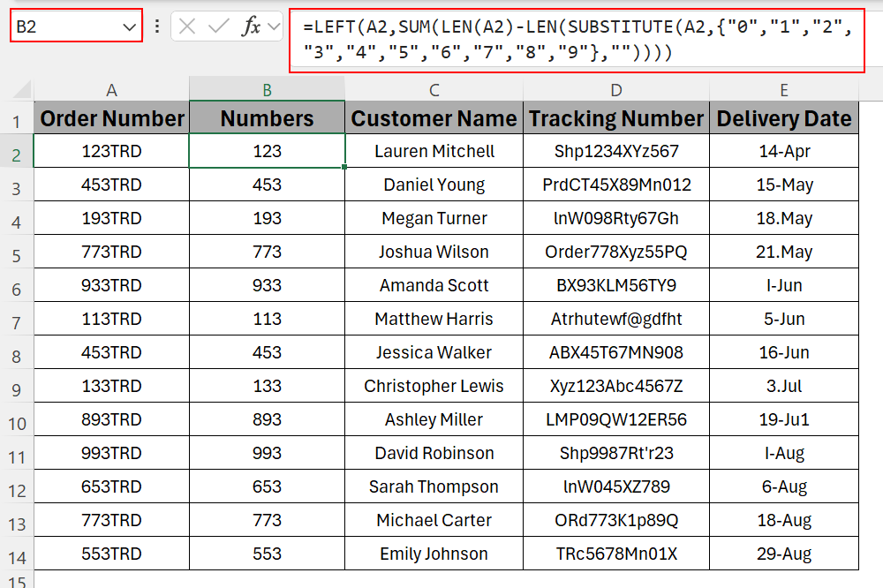Select row 7 header
This screenshot has height=588, width=883.
pyautogui.click(x=17, y=320)
